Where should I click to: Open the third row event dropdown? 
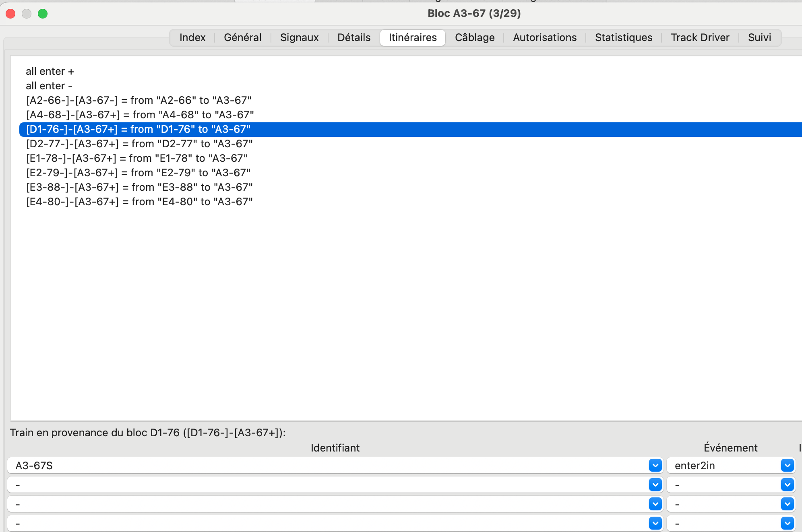(787, 504)
